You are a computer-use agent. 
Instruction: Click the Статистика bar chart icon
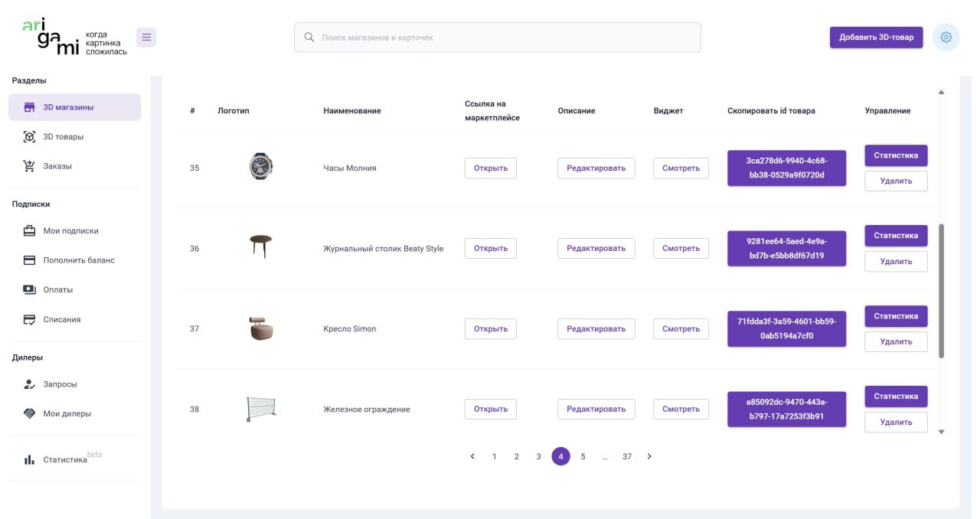30,459
